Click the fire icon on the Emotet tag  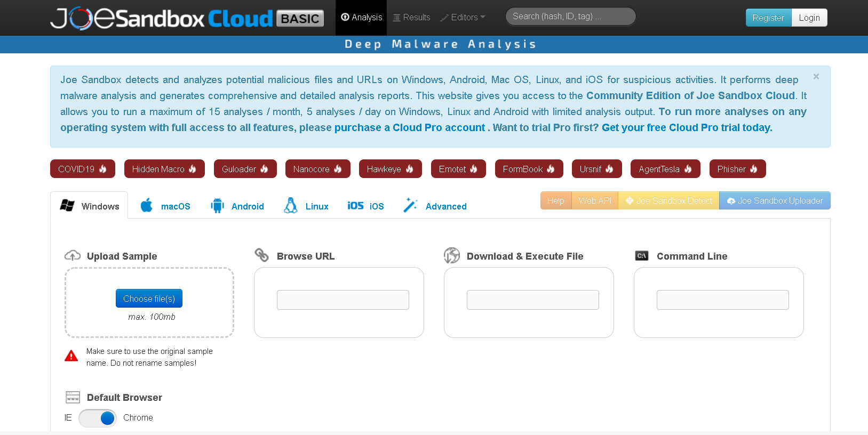[x=474, y=169]
